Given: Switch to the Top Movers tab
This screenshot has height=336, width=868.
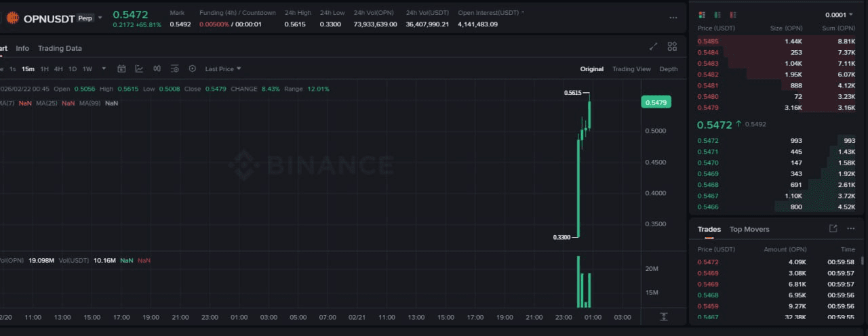Looking at the screenshot, I should [749, 229].
